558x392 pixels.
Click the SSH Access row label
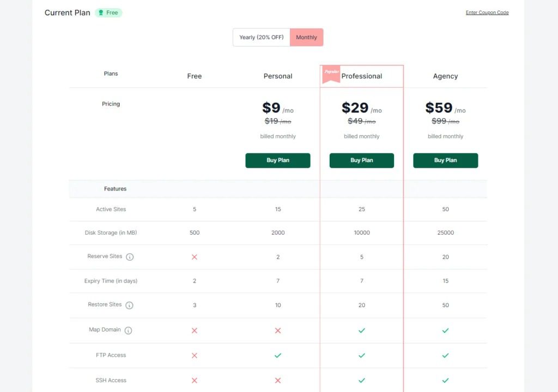(111, 380)
